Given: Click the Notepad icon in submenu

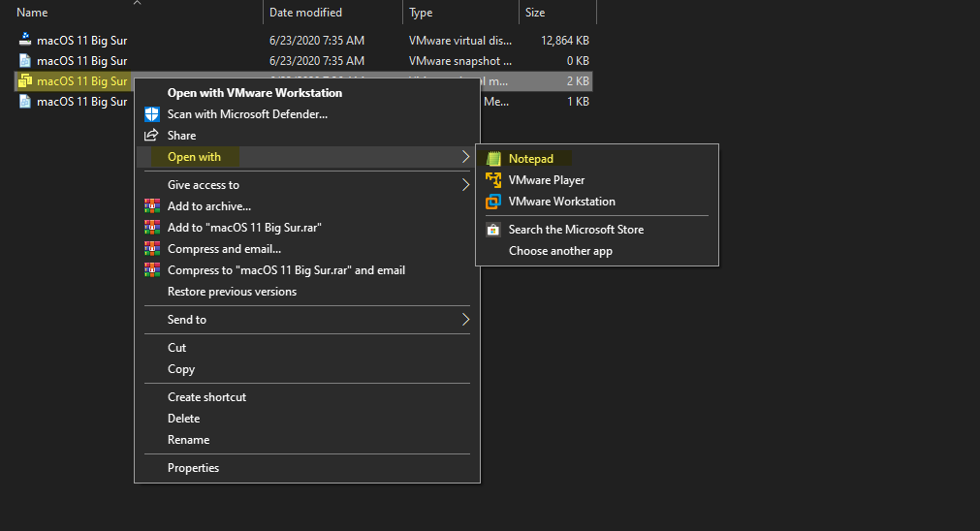Looking at the screenshot, I should (493, 159).
